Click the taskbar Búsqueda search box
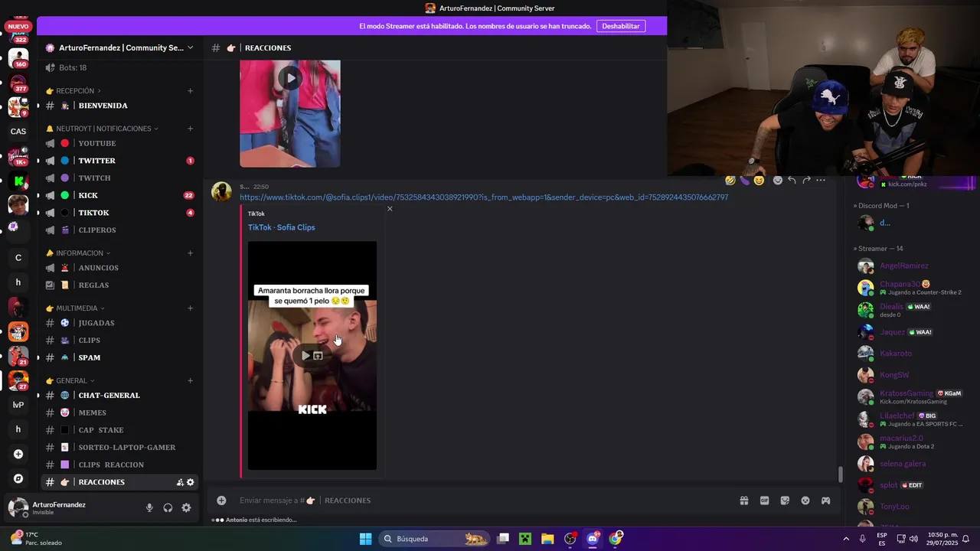The width and height of the screenshot is (980, 551). pos(435,539)
